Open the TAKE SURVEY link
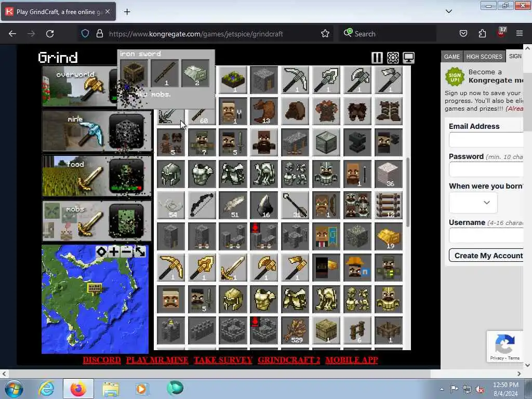This screenshot has height=399, width=532. (223, 360)
